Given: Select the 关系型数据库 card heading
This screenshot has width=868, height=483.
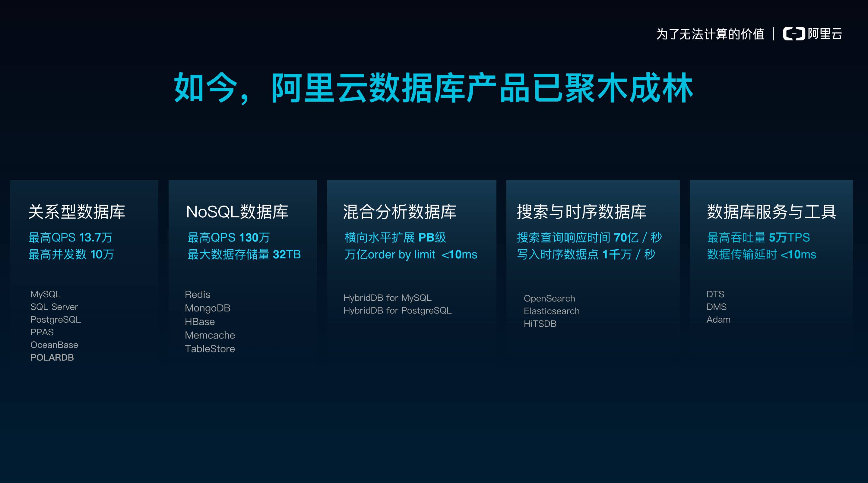Looking at the screenshot, I should [x=77, y=212].
